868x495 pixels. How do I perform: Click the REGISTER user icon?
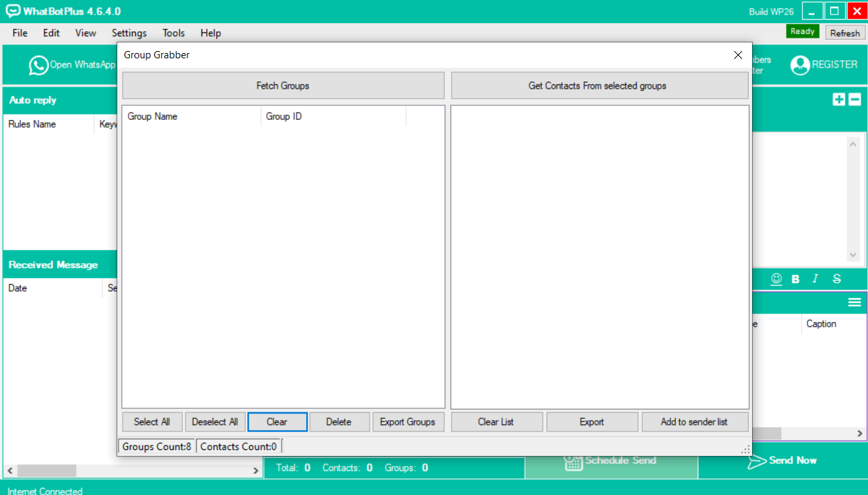800,65
